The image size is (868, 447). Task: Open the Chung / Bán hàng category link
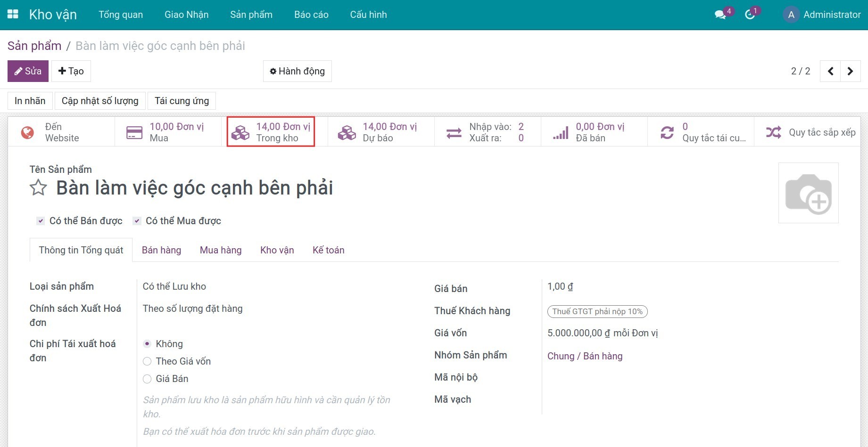pos(585,356)
